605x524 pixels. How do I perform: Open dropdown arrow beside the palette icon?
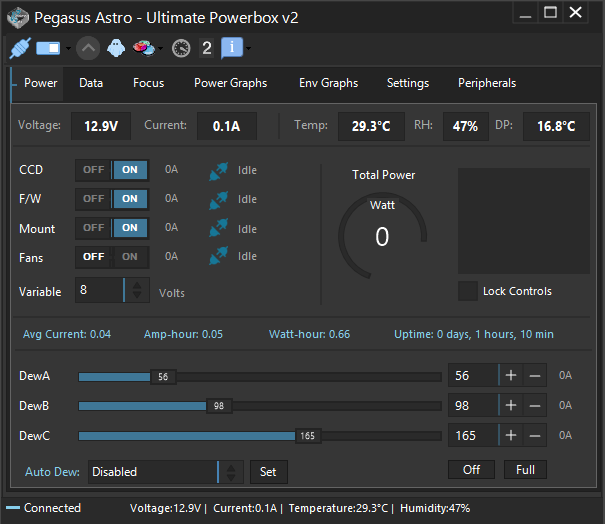161,48
